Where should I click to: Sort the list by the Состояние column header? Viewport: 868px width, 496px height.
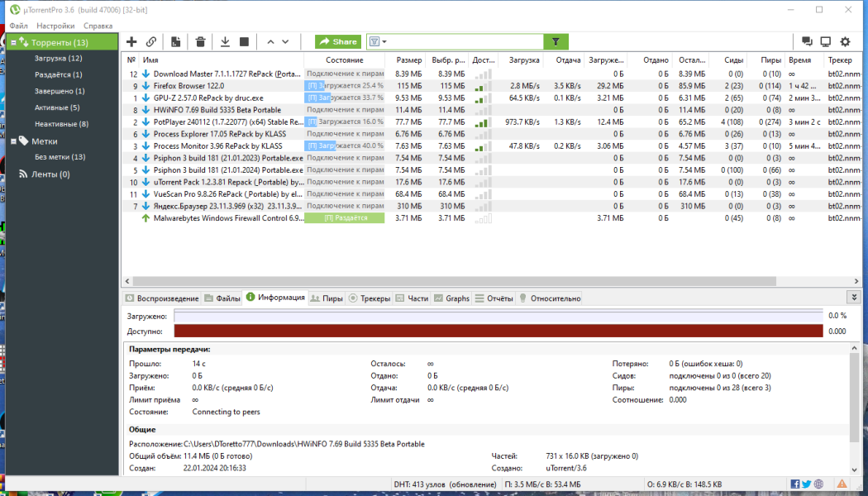tap(345, 60)
